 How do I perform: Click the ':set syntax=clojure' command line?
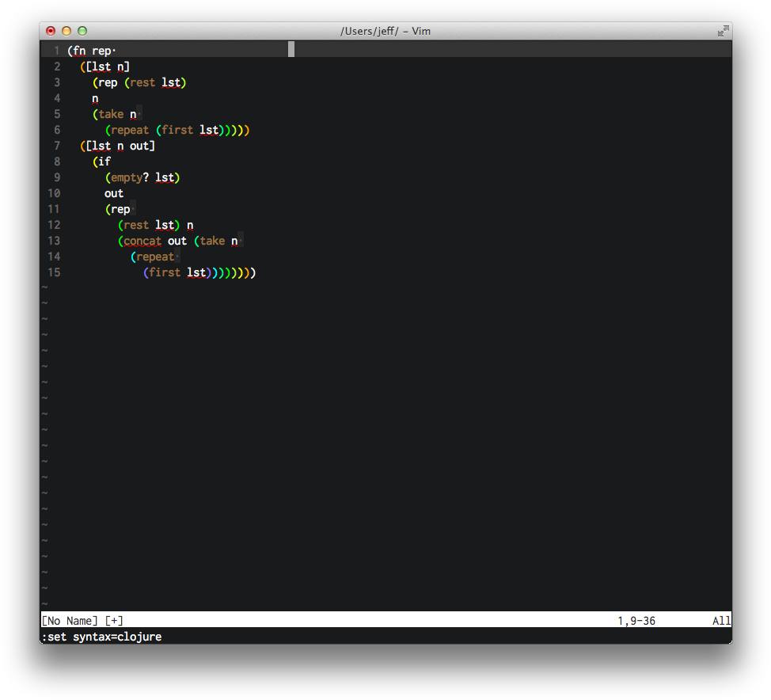click(102, 637)
